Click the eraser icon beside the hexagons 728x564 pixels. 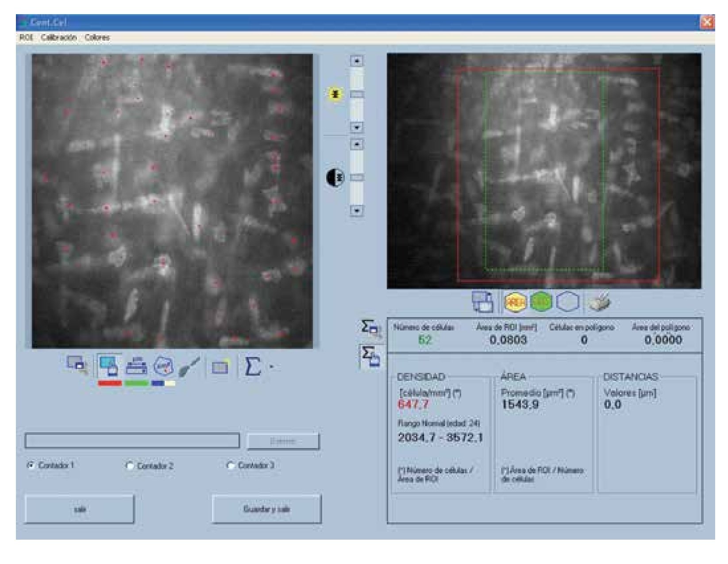(599, 301)
